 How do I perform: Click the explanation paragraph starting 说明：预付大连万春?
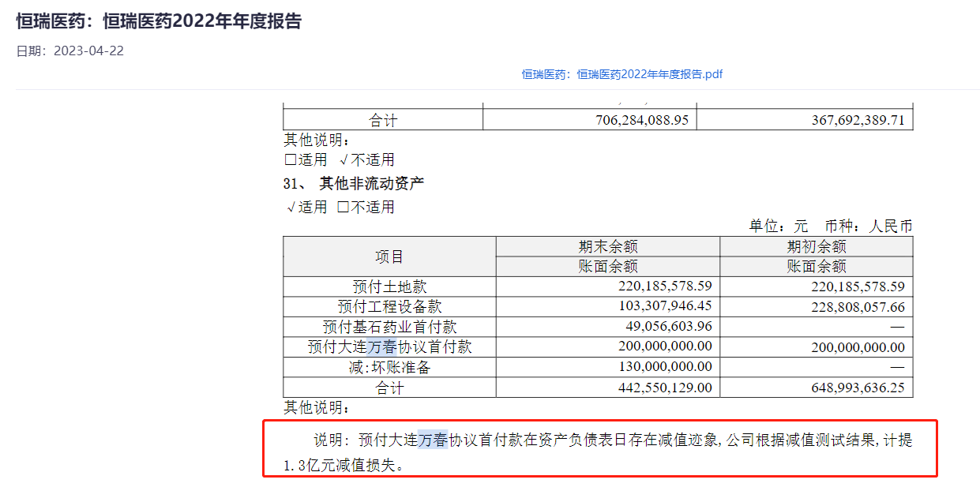(x=599, y=452)
